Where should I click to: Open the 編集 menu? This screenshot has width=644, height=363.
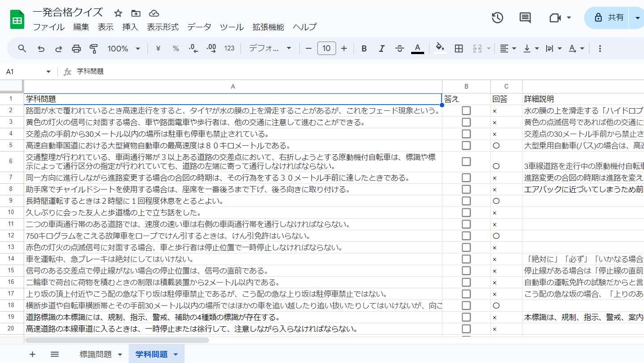[x=81, y=27]
